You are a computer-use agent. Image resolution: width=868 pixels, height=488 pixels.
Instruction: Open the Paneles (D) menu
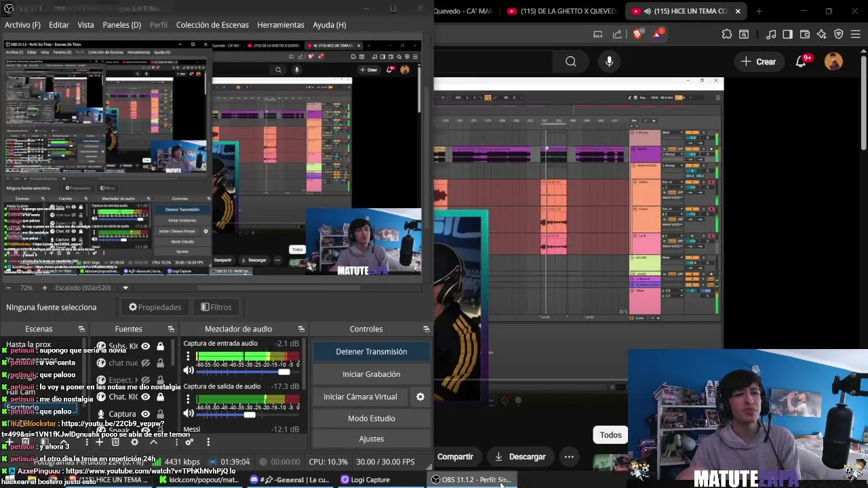point(122,24)
